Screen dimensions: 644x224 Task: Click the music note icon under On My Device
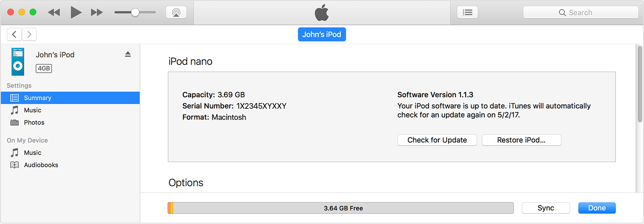[x=14, y=153]
